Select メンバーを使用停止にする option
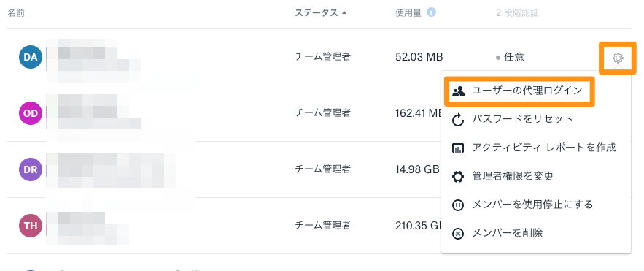This screenshot has height=271, width=644. pos(532,205)
